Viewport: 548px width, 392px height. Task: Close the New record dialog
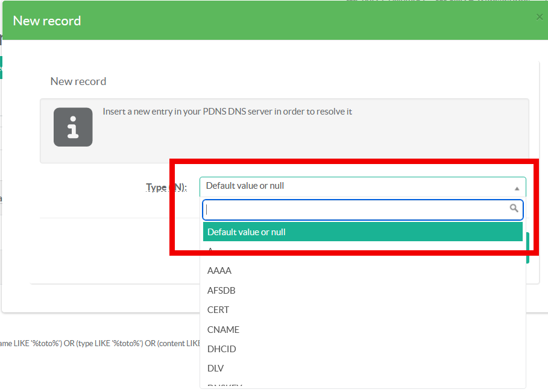click(539, 17)
